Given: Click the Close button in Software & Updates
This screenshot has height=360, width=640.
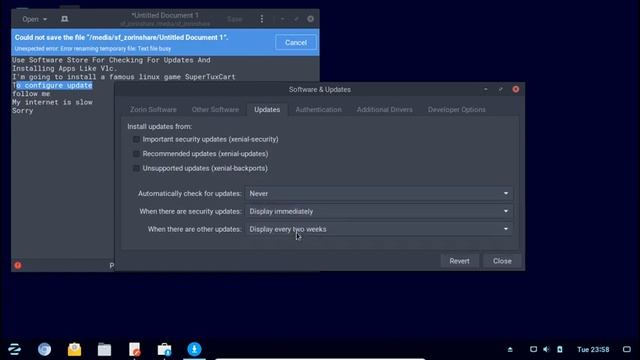Looking at the screenshot, I should tap(502, 261).
